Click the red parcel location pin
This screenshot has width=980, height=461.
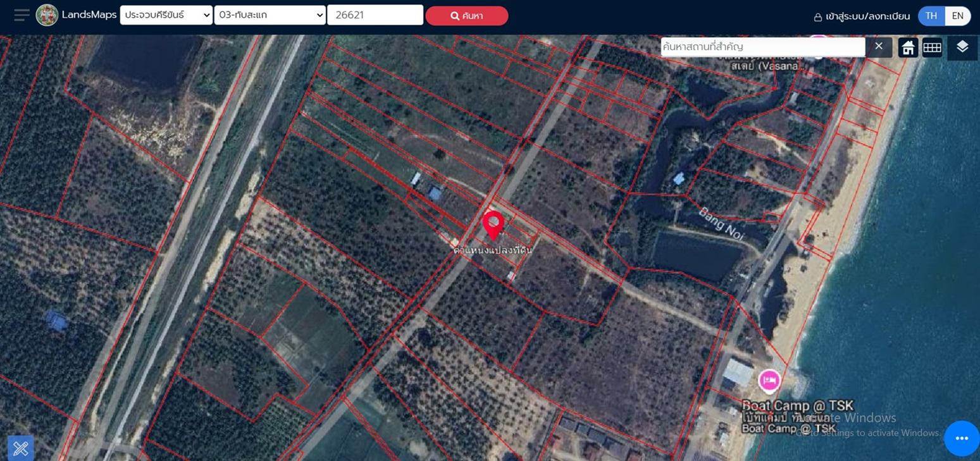(493, 226)
